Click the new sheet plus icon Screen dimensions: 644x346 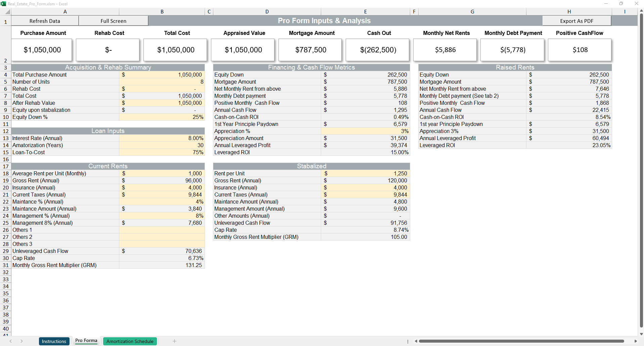pyautogui.click(x=174, y=341)
